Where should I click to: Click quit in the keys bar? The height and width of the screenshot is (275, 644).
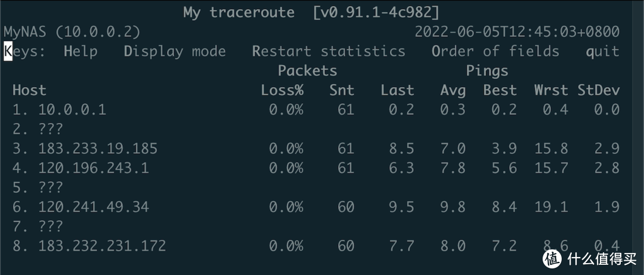pos(602,51)
